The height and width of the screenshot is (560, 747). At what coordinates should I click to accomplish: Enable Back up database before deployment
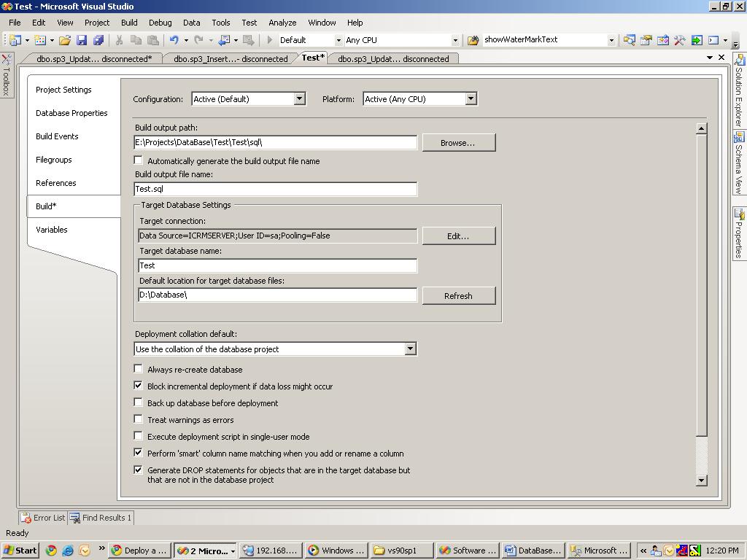[138, 402]
